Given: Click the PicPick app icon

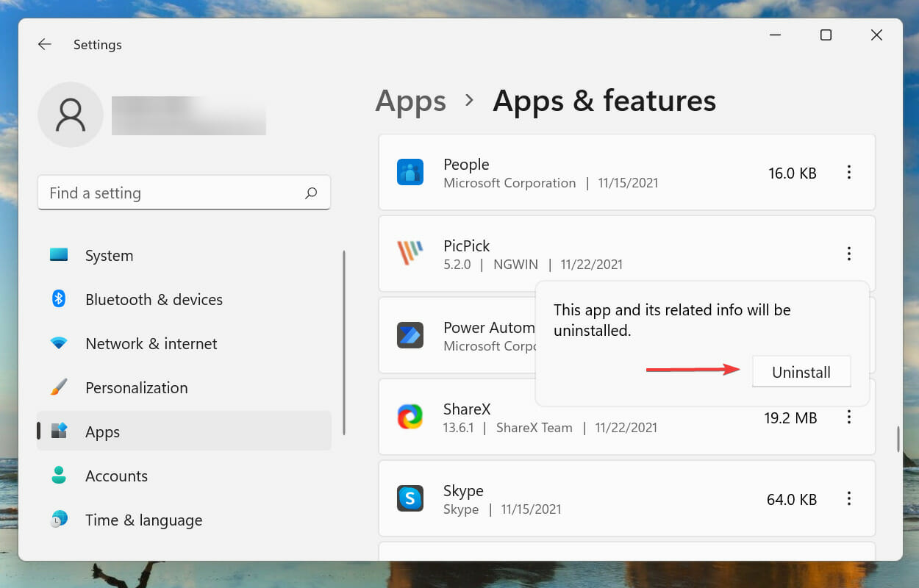Looking at the screenshot, I should [x=410, y=254].
